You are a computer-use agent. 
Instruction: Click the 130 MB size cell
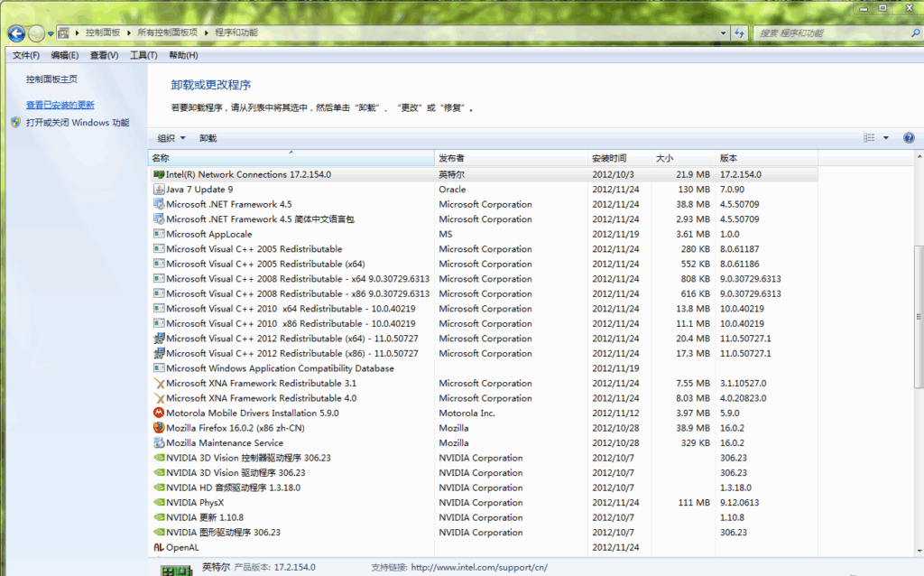coord(694,190)
